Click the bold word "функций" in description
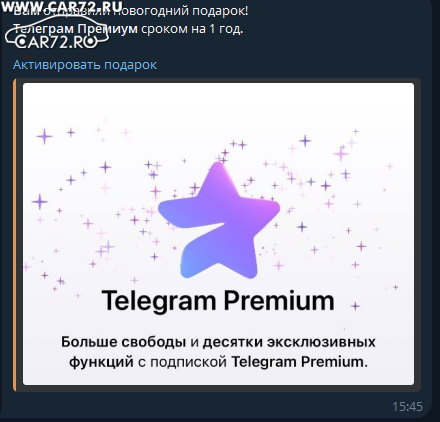 (101, 362)
